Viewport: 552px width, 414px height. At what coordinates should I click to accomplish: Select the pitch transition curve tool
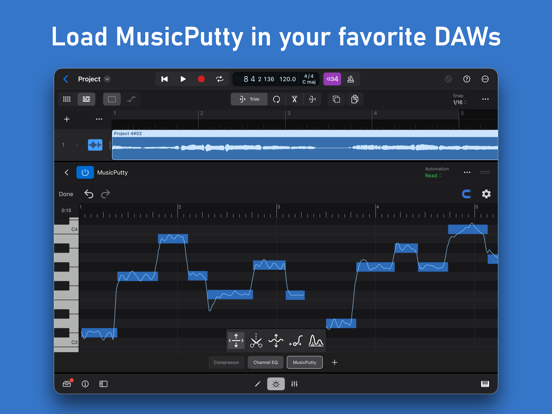(296, 341)
